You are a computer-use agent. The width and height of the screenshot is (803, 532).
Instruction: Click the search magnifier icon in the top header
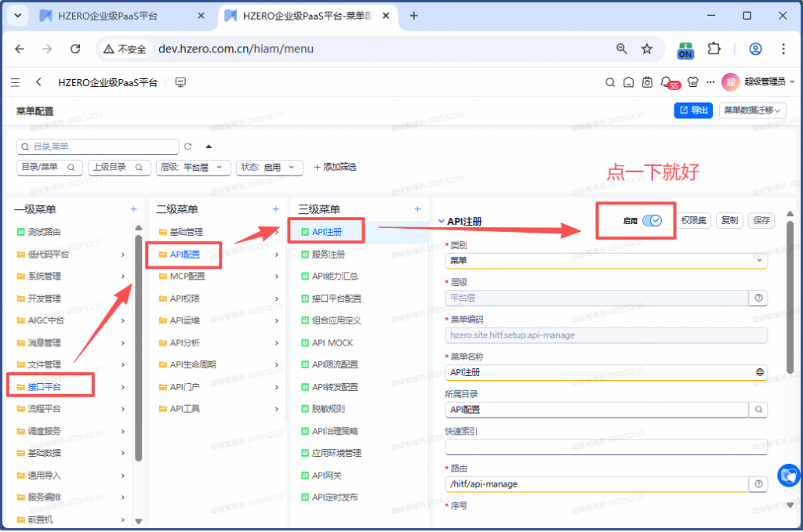pos(610,82)
